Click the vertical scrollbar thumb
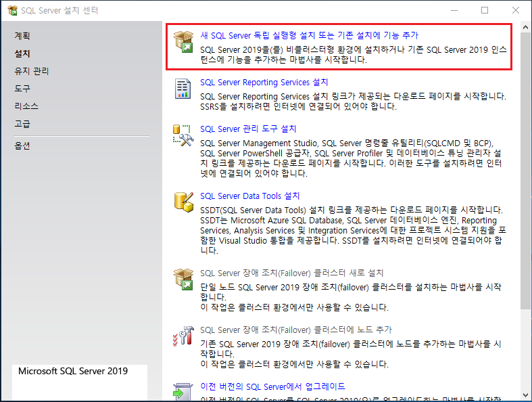This screenshot has width=532, height=402. click(x=525, y=171)
